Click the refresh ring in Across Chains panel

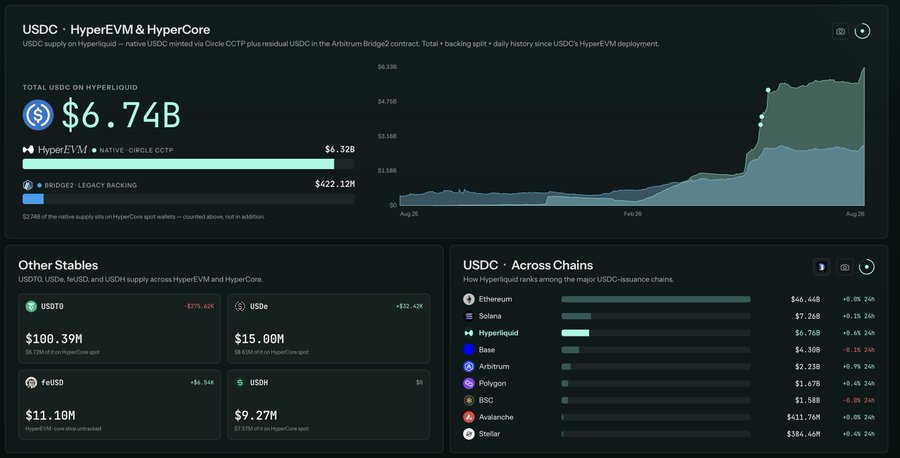coord(866,267)
